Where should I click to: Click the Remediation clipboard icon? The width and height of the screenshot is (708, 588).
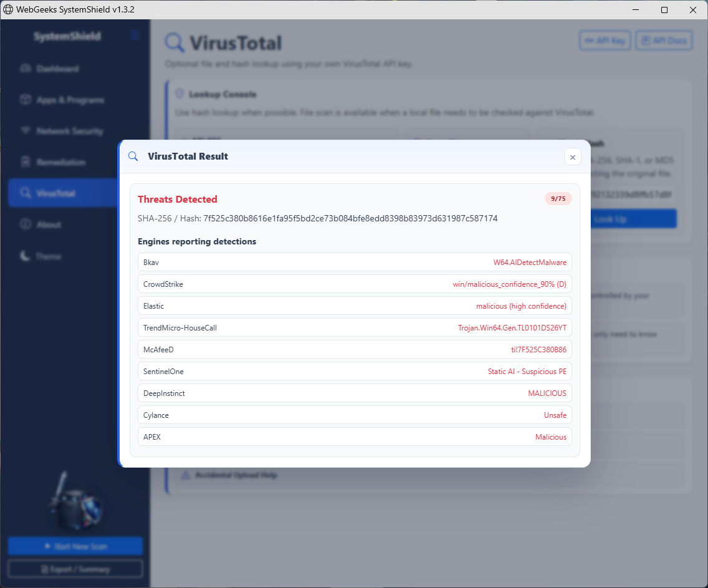(26, 161)
